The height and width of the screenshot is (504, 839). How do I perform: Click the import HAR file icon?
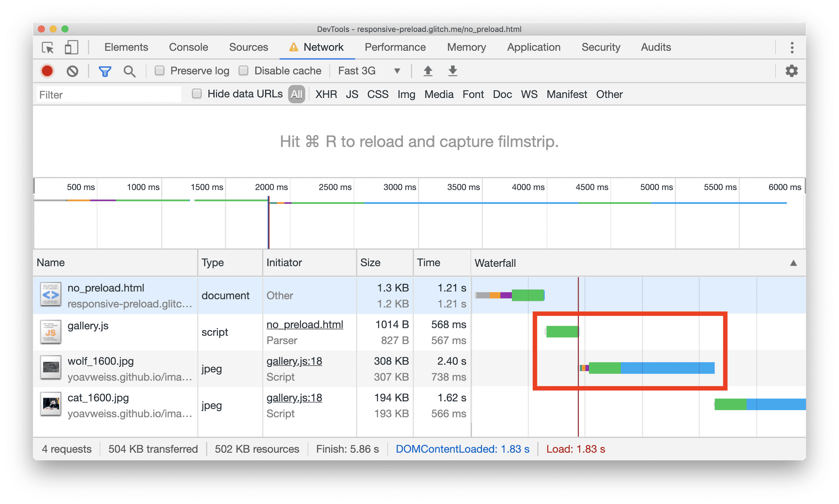426,71
